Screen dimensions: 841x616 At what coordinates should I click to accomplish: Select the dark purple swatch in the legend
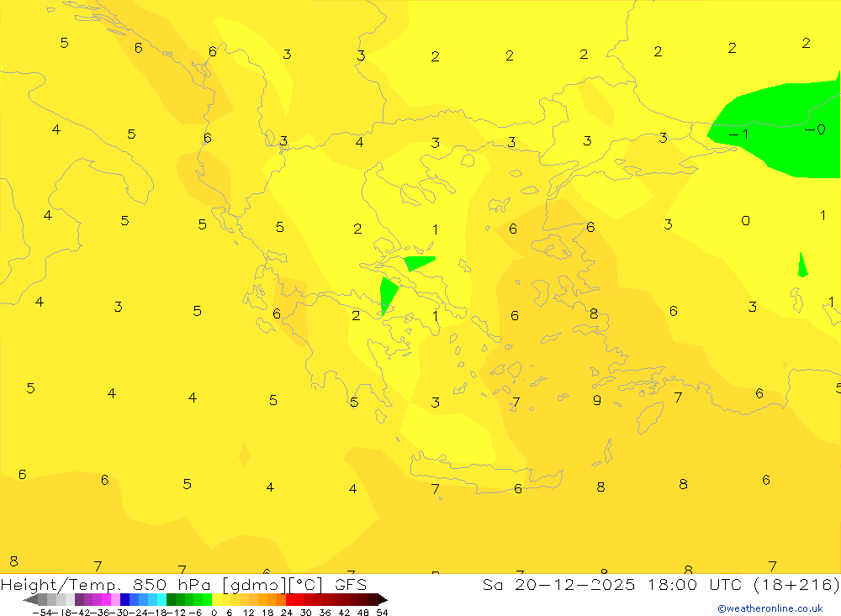[x=79, y=600]
